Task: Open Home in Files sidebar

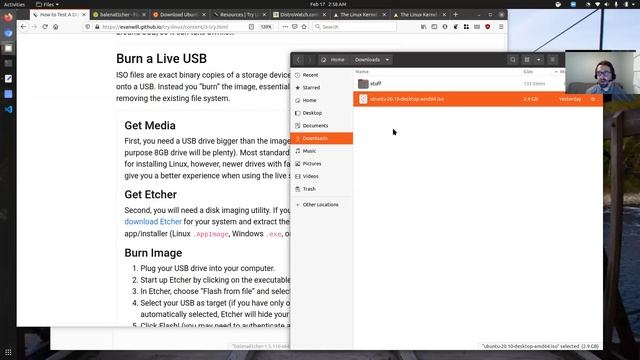Action: click(322, 100)
